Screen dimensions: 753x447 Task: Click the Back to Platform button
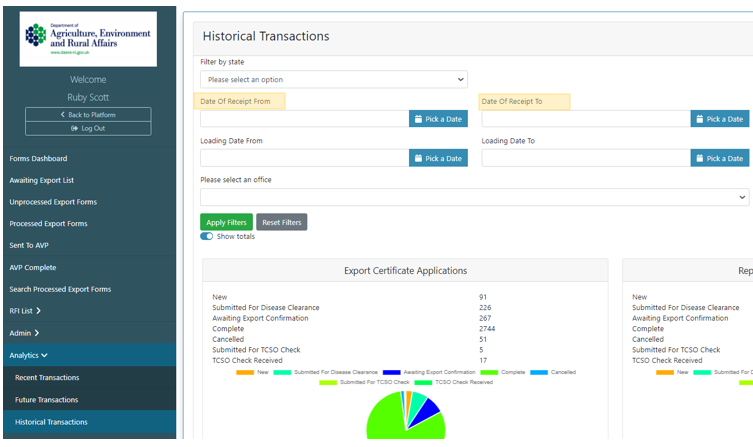pyautogui.click(x=88, y=115)
